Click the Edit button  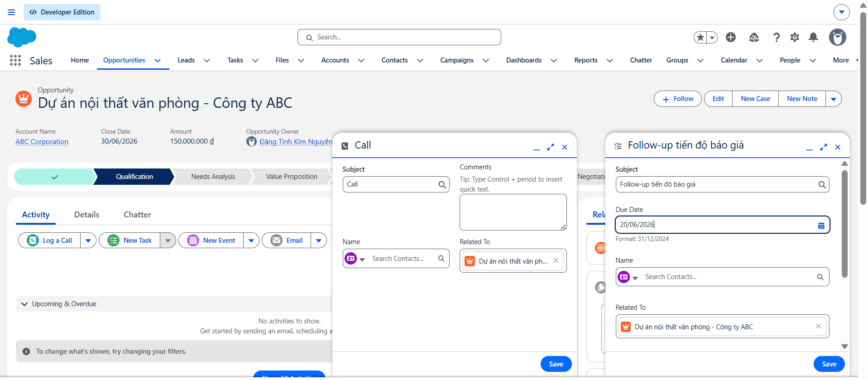point(718,99)
